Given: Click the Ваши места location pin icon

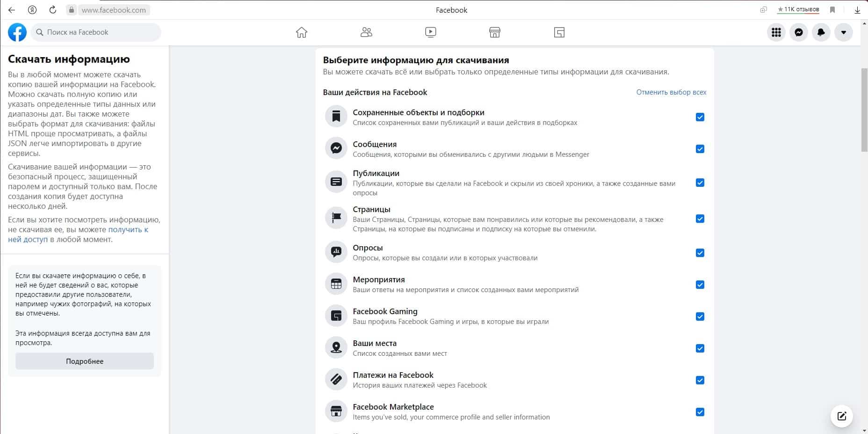Looking at the screenshot, I should (336, 348).
